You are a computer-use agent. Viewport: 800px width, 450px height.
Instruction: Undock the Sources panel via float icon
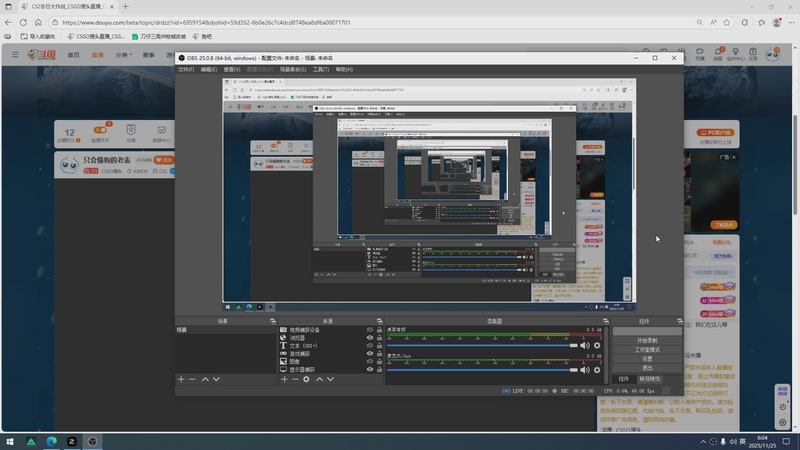pyautogui.click(x=380, y=321)
